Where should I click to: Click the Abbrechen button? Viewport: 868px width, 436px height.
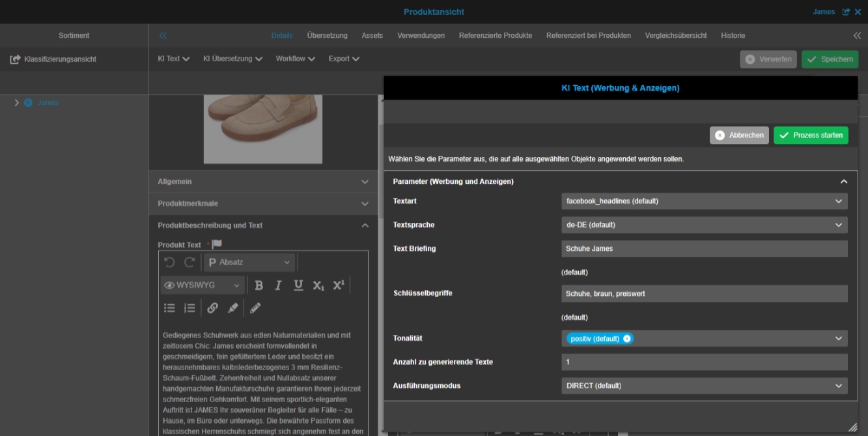739,136
